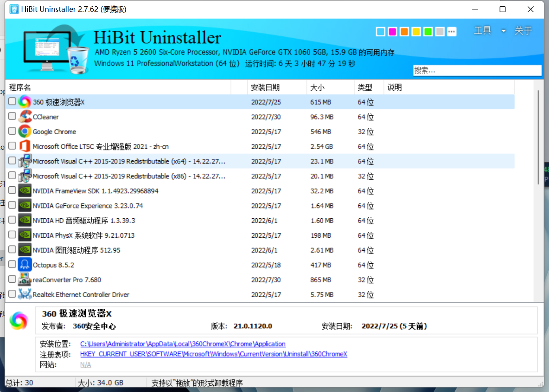Open more color options via the ellipsis button
The width and height of the screenshot is (549, 392).
point(451,31)
